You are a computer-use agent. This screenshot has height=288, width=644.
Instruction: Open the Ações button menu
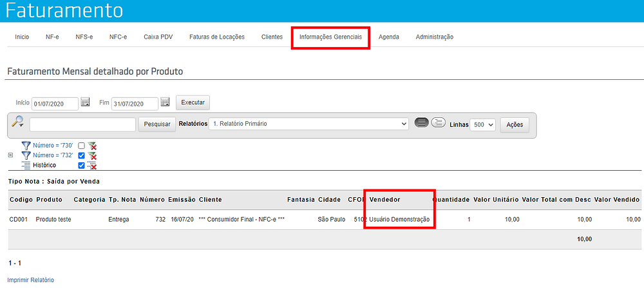tap(515, 124)
